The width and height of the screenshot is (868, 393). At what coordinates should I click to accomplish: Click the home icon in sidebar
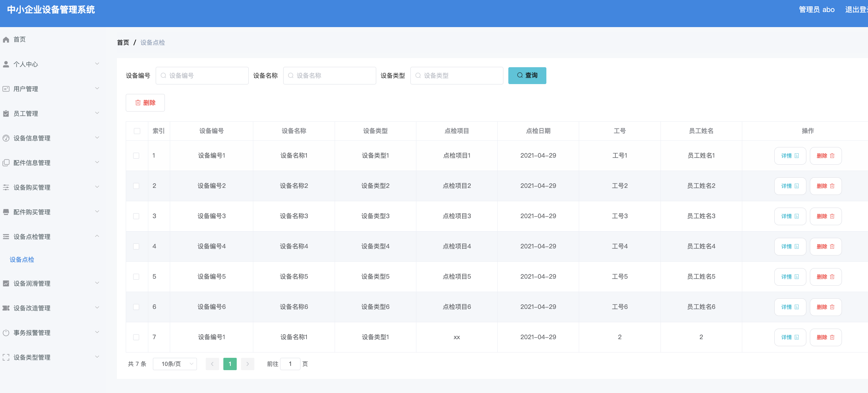pos(6,39)
